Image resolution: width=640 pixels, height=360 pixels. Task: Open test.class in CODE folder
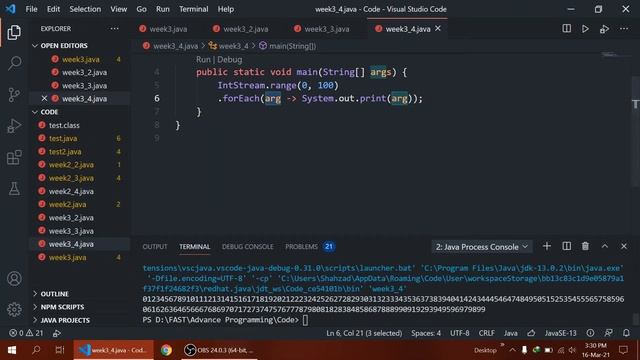80,125
